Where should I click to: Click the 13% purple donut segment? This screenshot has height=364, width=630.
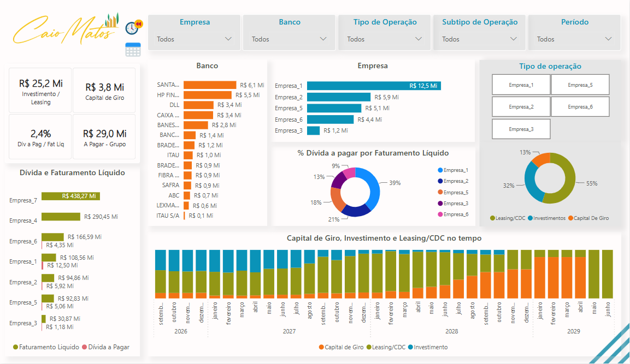tap(338, 180)
